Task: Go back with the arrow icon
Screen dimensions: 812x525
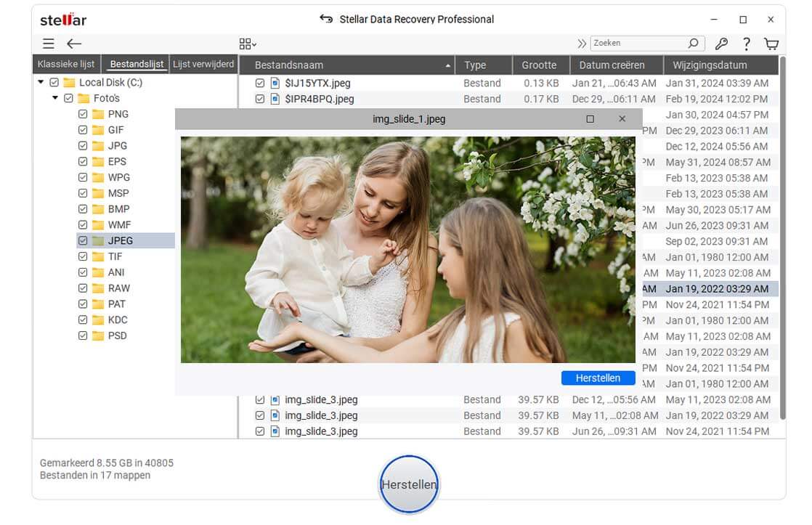Action: coord(74,44)
